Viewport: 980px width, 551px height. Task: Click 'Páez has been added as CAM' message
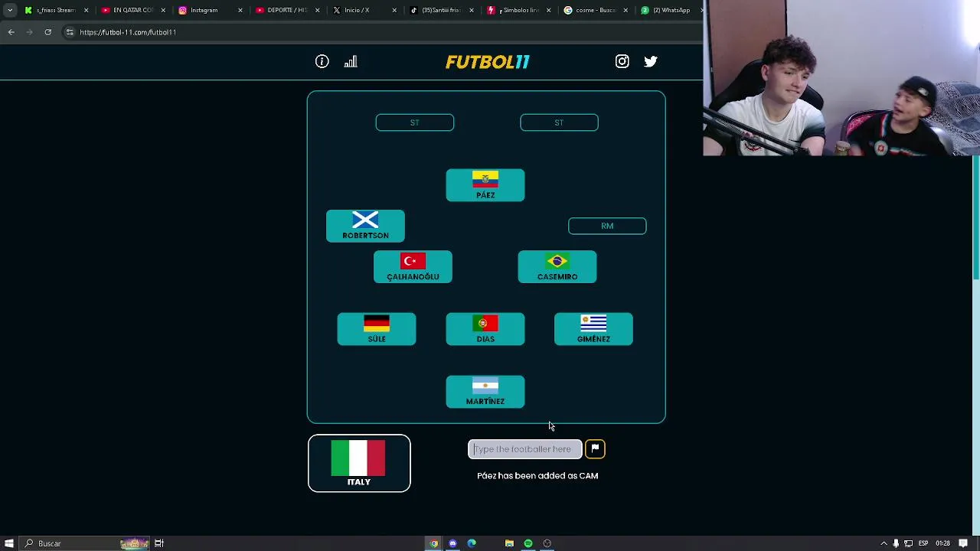coord(537,475)
